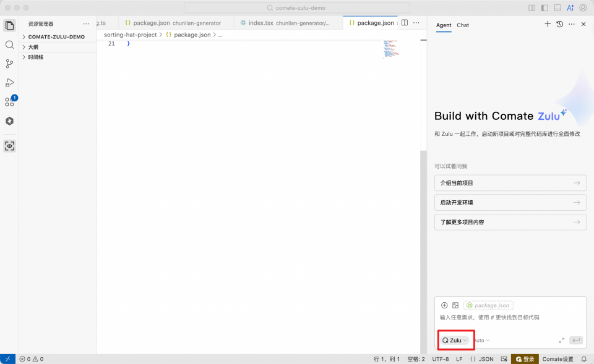Change indentation setting 空格: 2
Screen dimensions: 594x364
tap(416, 359)
